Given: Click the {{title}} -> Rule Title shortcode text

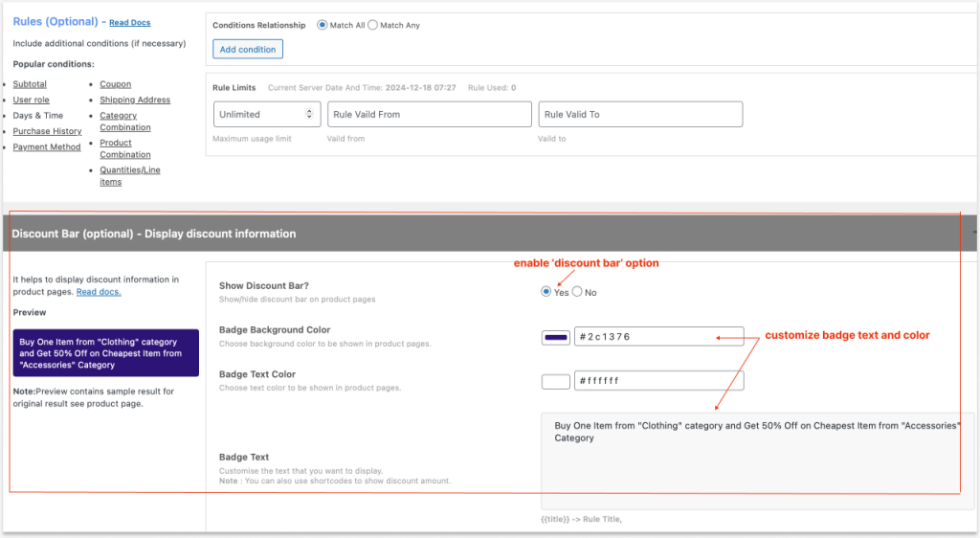Looking at the screenshot, I should [581, 519].
